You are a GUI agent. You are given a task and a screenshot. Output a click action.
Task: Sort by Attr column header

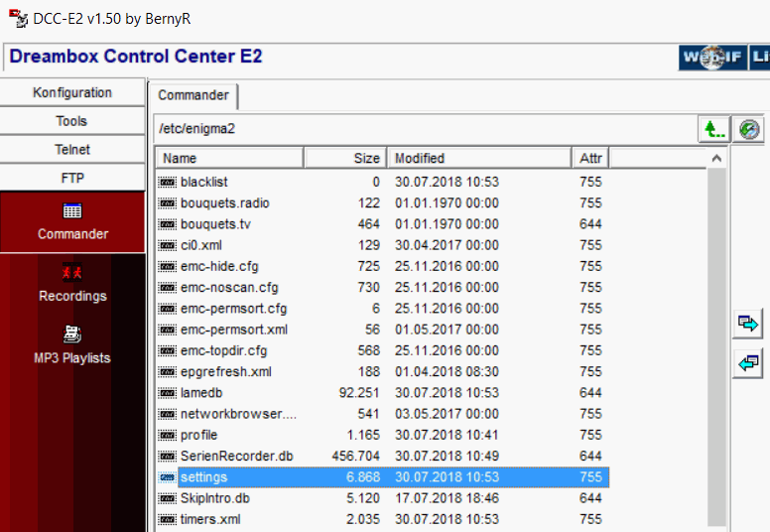[590, 158]
